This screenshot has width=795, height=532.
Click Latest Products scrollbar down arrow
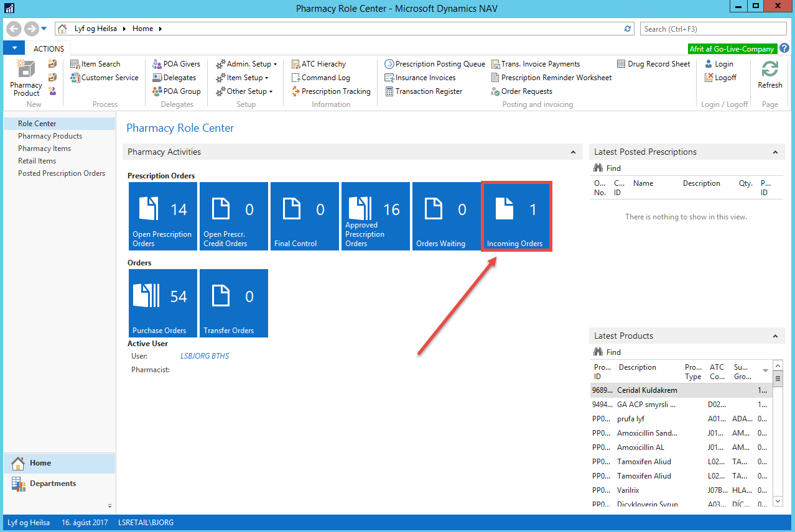[x=777, y=500]
